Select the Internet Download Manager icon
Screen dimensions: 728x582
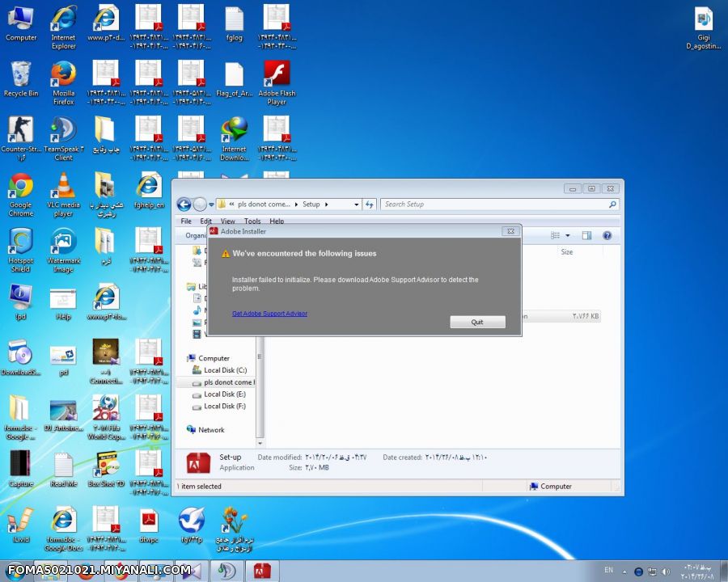pos(234,138)
